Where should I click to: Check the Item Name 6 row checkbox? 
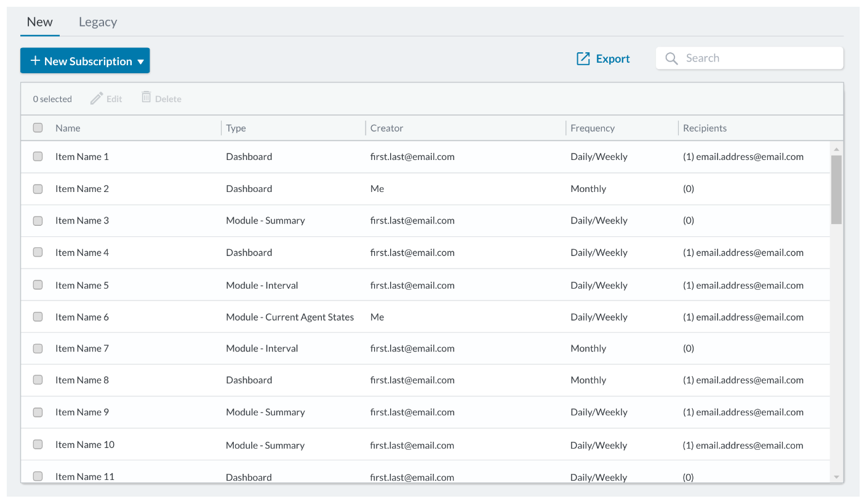coord(38,317)
